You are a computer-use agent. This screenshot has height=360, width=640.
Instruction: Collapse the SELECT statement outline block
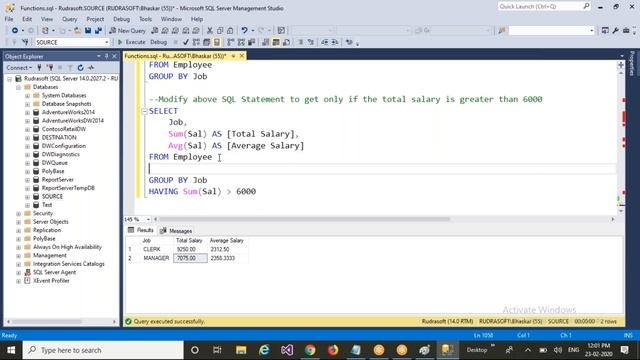pos(144,111)
